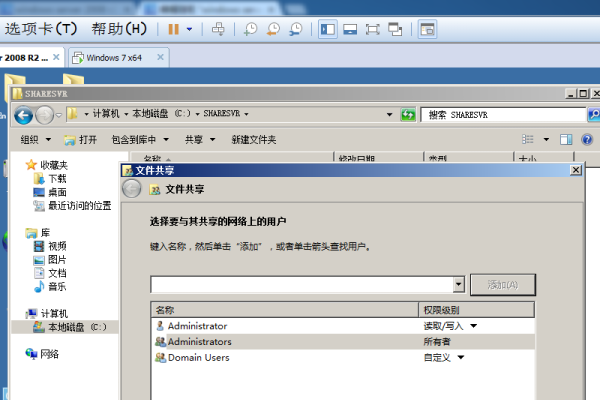The image size is (600, 400).
Task: Click the 名称 column header in share list
Action: point(285,310)
